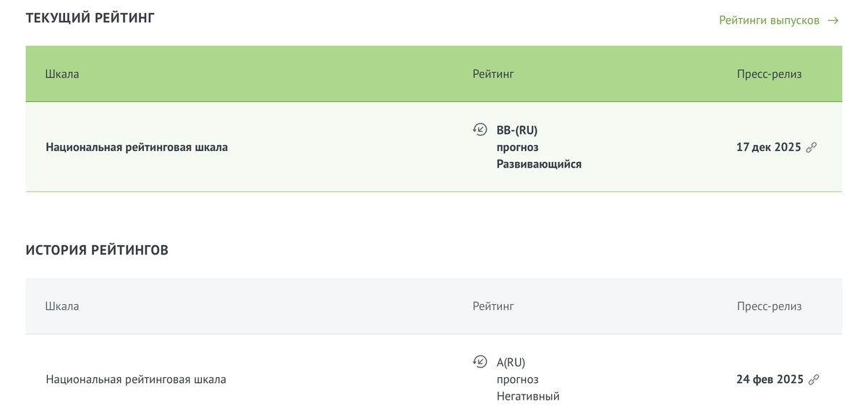Click the chain-link icon beside 17 дек 2025
868x417 pixels.
pos(812,147)
